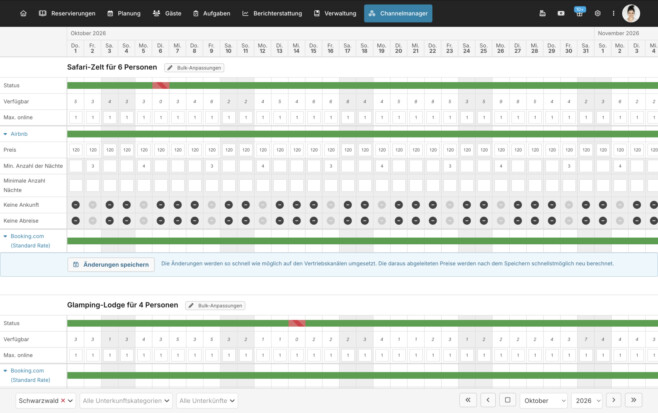Viewport: 658px width, 413px height.
Task: Edit Min. Anzahl der Nächte for Mo. 5 October
Action: [144, 166]
